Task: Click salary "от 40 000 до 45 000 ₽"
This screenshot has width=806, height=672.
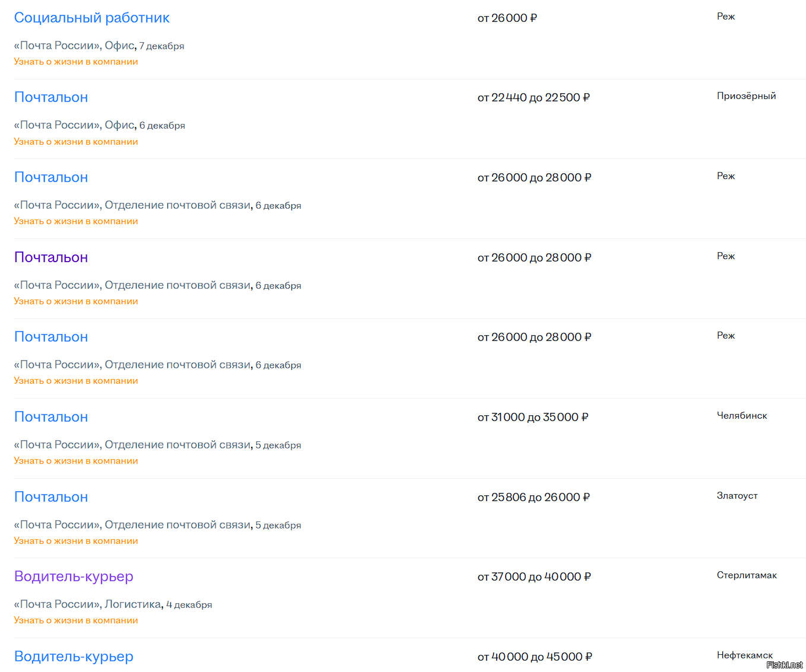Action: click(535, 657)
